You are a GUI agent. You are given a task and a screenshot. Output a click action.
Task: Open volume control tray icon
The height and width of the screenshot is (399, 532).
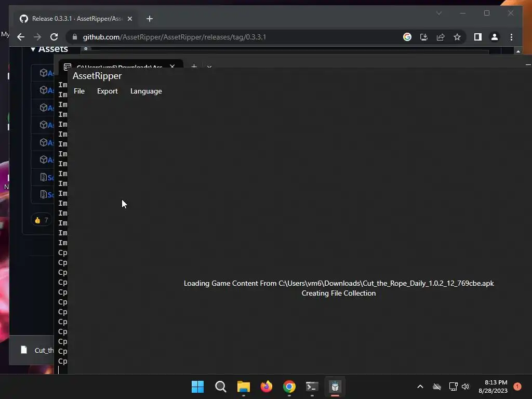point(465,387)
